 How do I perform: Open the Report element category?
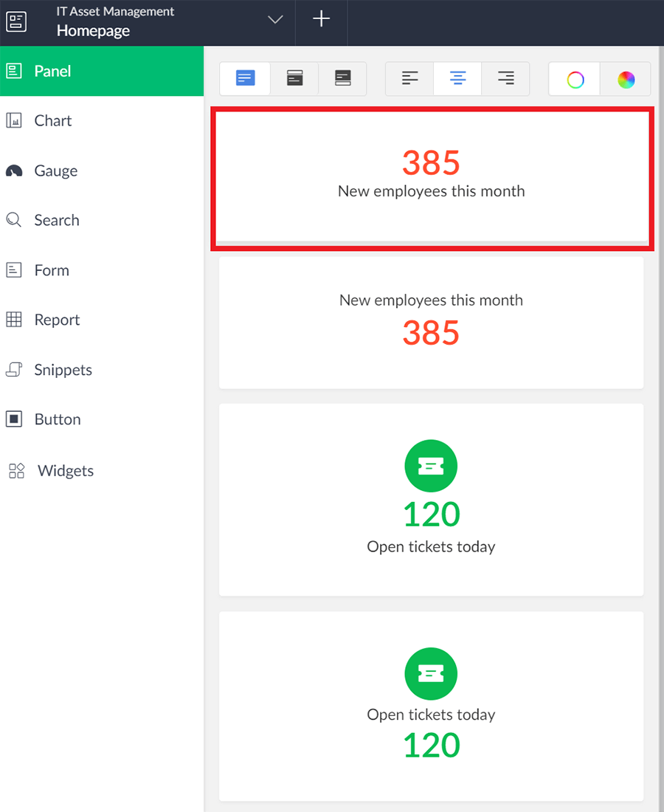[x=102, y=320]
